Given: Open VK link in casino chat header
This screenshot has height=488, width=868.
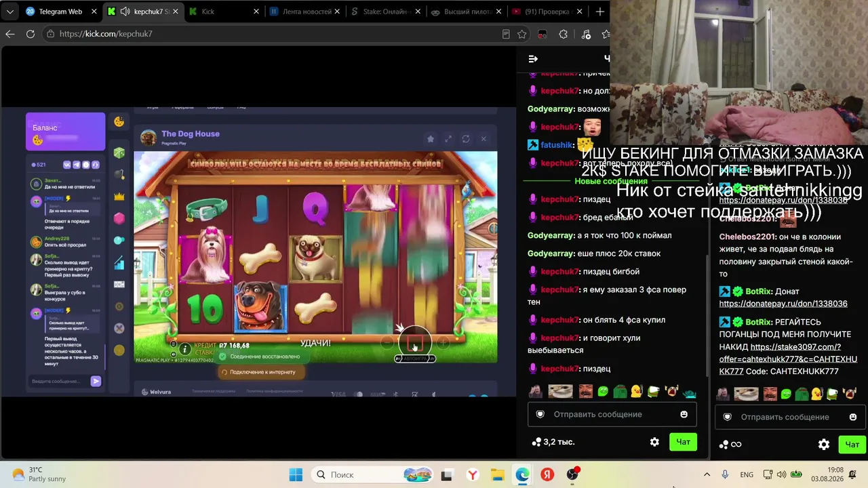Looking at the screenshot, I should [67, 165].
